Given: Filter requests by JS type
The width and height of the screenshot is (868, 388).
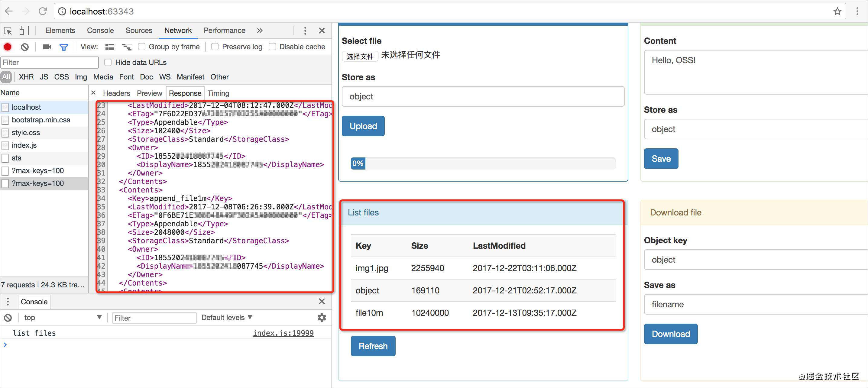Looking at the screenshot, I should [x=44, y=77].
